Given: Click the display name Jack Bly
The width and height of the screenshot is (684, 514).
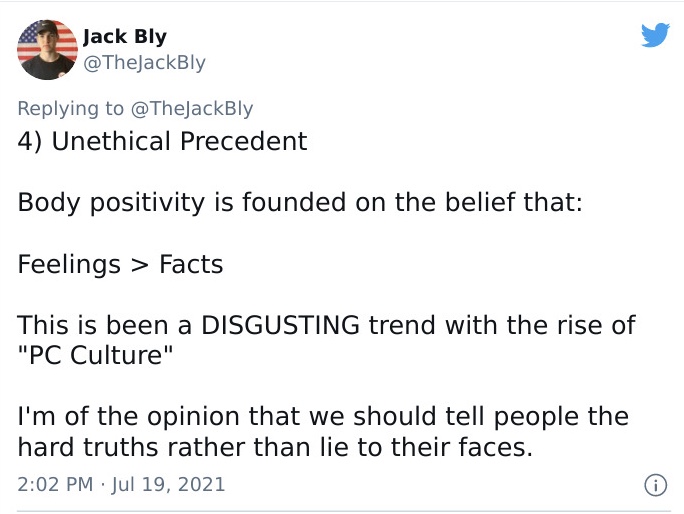Looking at the screenshot, I should (125, 37).
